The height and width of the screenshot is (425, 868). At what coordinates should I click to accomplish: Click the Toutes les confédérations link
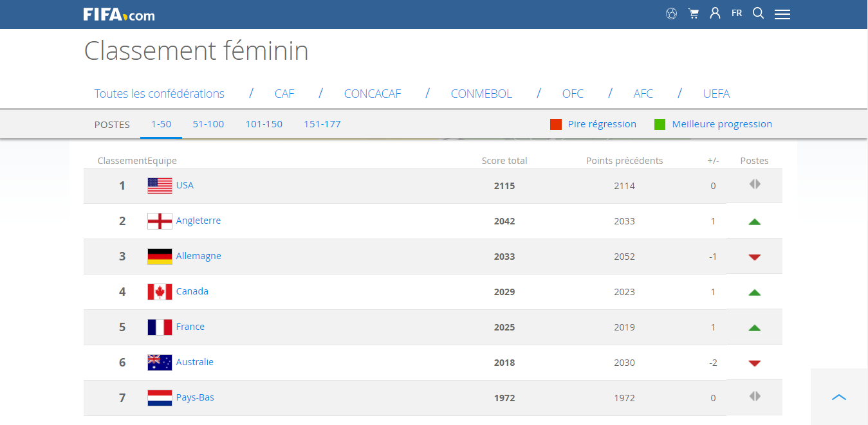(x=159, y=94)
